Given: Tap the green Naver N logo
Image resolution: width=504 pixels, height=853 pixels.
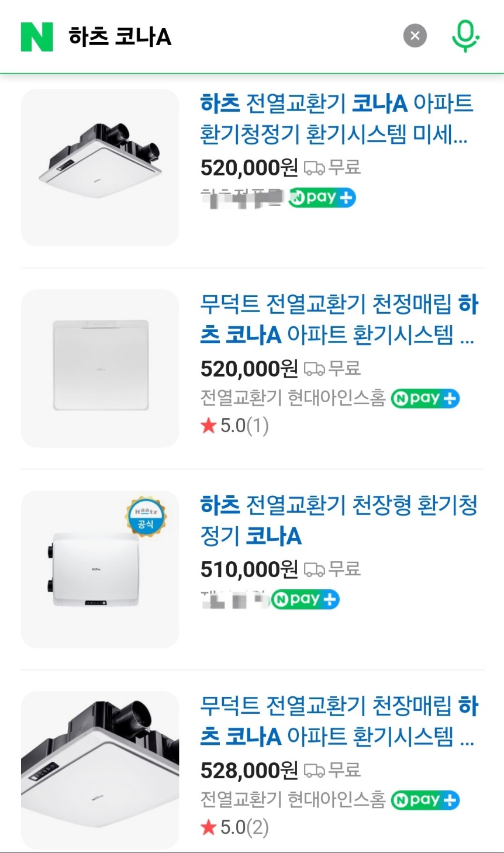Looking at the screenshot, I should point(37,36).
